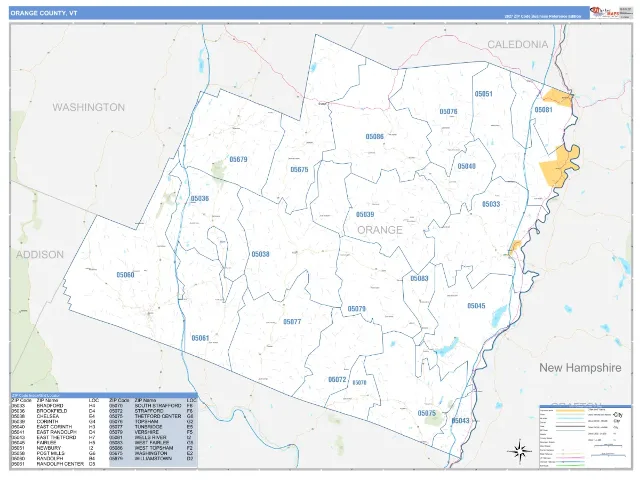Select ZIP code label 05679
Viewport: 640px width, 480px height.
(x=238, y=159)
